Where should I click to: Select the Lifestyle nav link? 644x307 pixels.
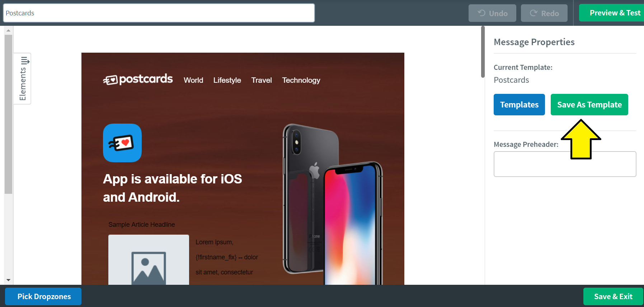tap(227, 80)
